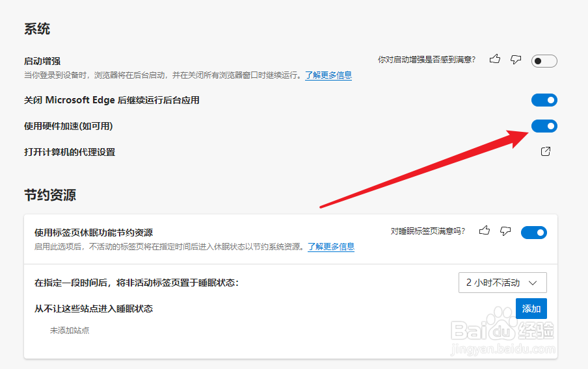Turn off 关闭 Microsoft Edge 后继续运行后台应用
This screenshot has width=588, height=369.
point(544,100)
